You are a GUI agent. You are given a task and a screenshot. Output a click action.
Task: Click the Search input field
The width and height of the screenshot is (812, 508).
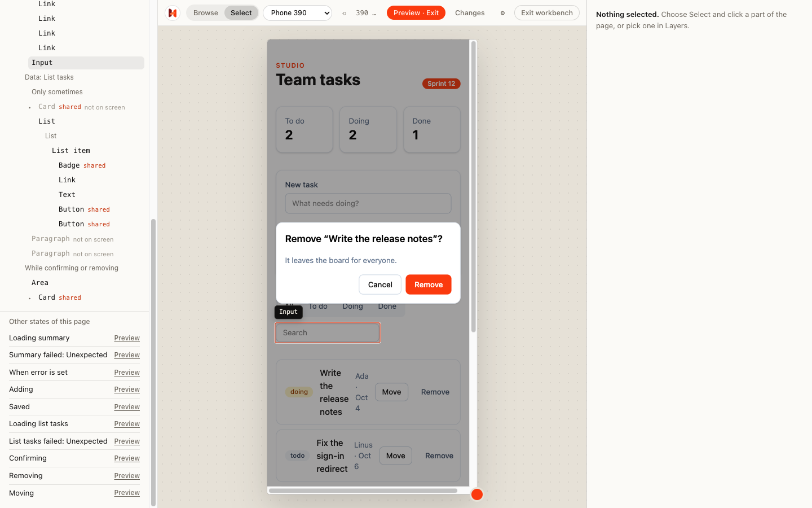[x=328, y=332]
